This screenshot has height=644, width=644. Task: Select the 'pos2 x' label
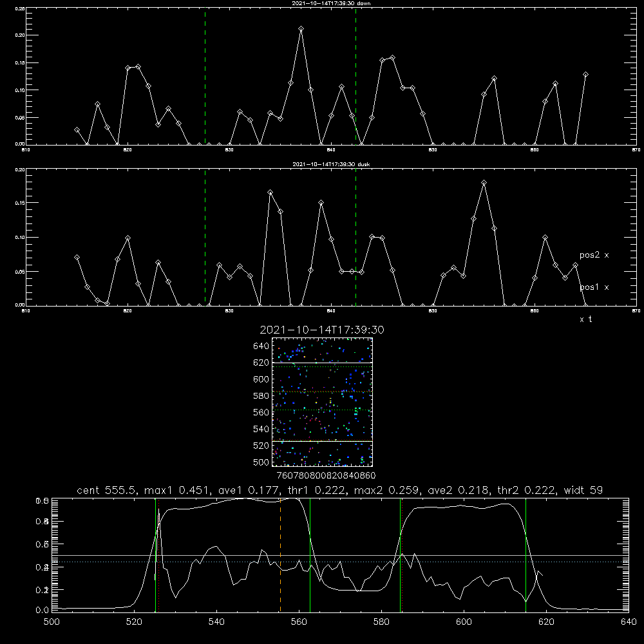[x=594, y=255]
